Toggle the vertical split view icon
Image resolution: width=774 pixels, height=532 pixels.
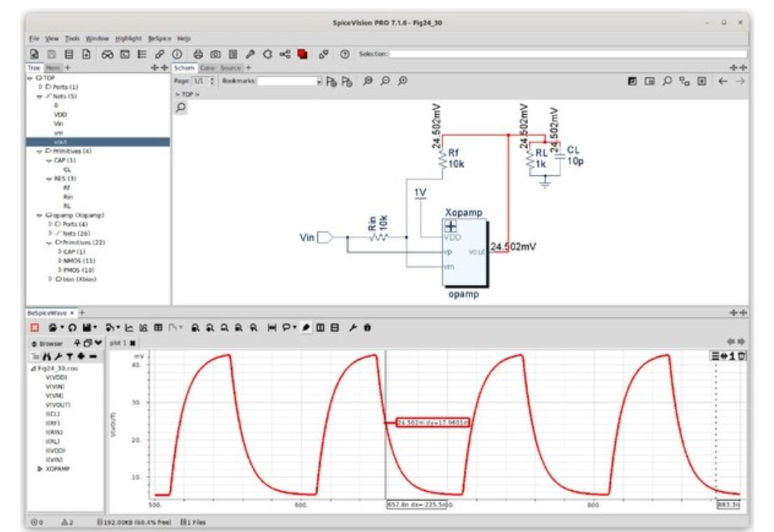pos(320,327)
